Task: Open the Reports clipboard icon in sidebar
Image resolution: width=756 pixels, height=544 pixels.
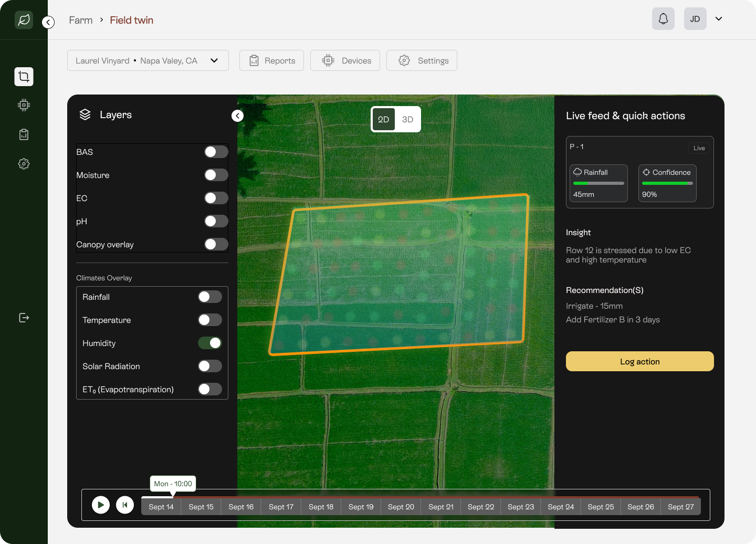Action: pyautogui.click(x=24, y=134)
